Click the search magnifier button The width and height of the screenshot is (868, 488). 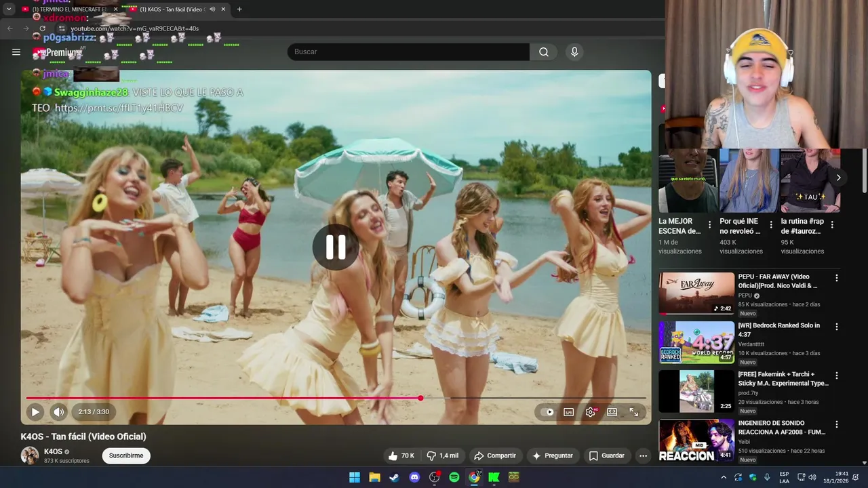coord(544,52)
